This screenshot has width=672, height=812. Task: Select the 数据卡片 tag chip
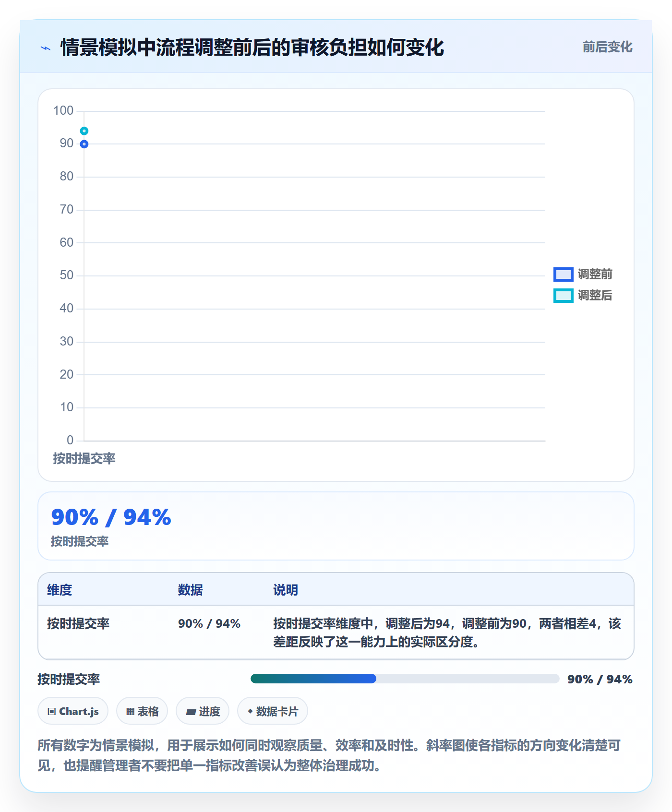(x=273, y=711)
